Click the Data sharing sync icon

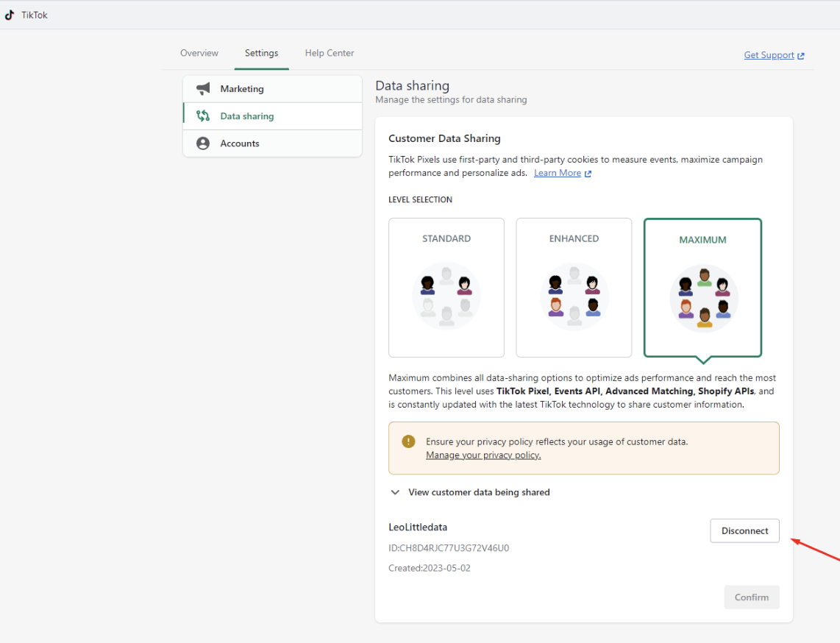203,116
